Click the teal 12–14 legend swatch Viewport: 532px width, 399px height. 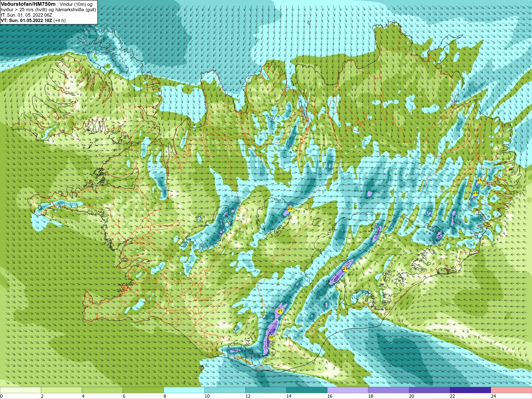click(266, 390)
